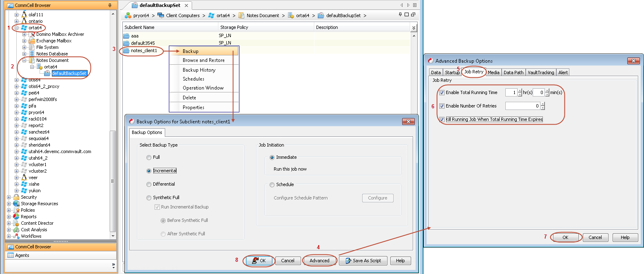The height and width of the screenshot is (274, 644).
Task: Switch to the Data Path tab
Action: pos(513,72)
